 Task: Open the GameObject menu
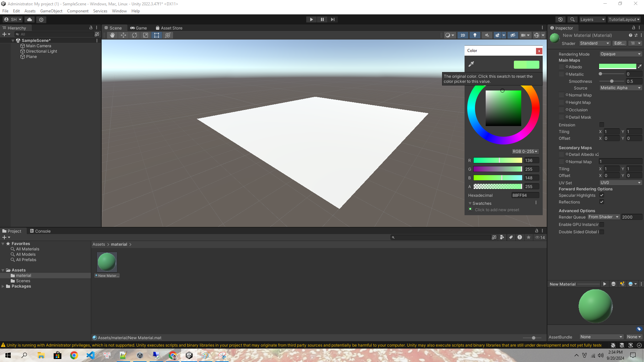[x=51, y=11]
